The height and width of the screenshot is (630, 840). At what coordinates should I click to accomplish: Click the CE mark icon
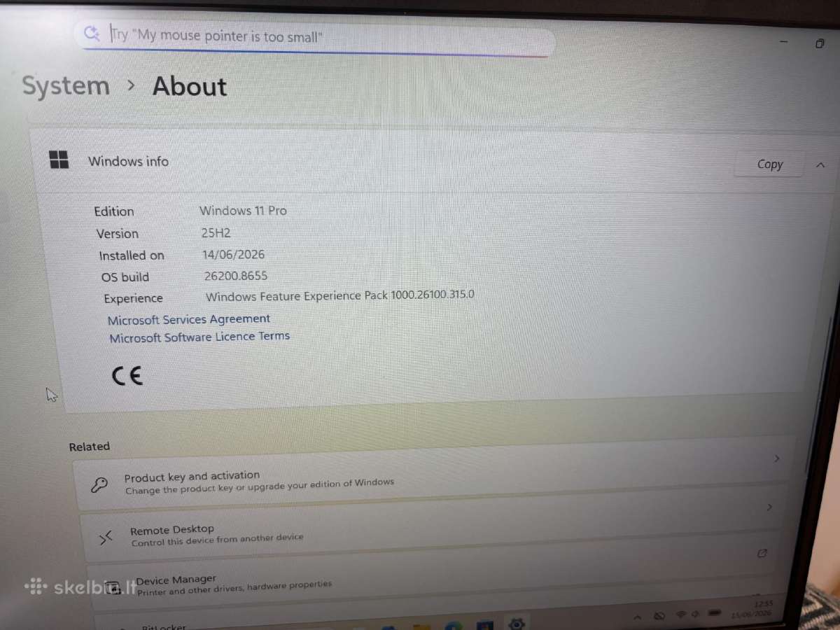(127, 377)
